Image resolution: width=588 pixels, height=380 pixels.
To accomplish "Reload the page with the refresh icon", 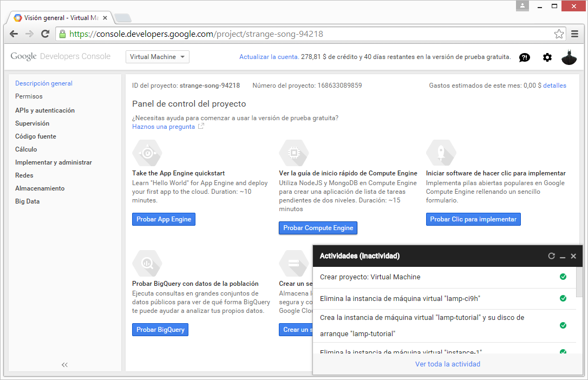I will tap(45, 34).
